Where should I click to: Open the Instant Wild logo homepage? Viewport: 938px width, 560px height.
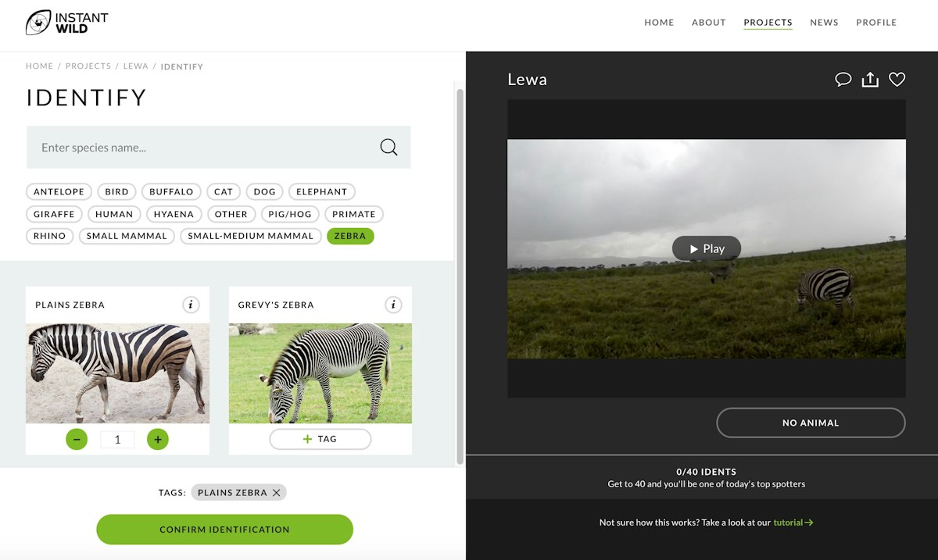point(66,23)
